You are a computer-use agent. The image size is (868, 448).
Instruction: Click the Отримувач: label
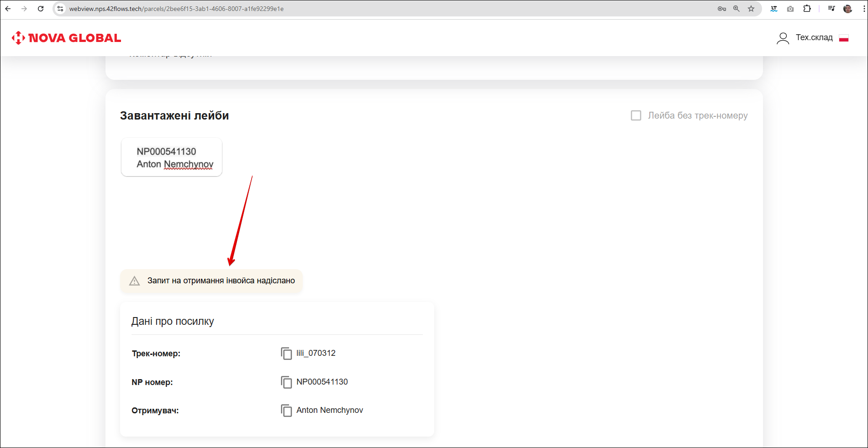tap(155, 411)
